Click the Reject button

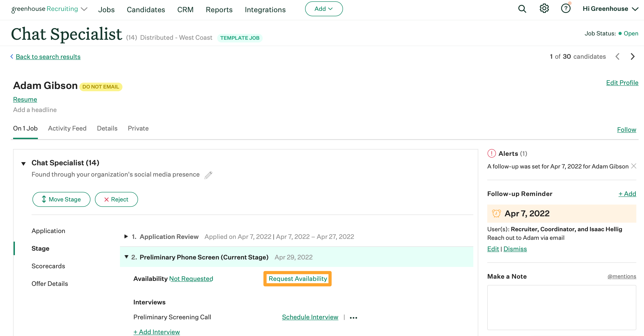116,199
